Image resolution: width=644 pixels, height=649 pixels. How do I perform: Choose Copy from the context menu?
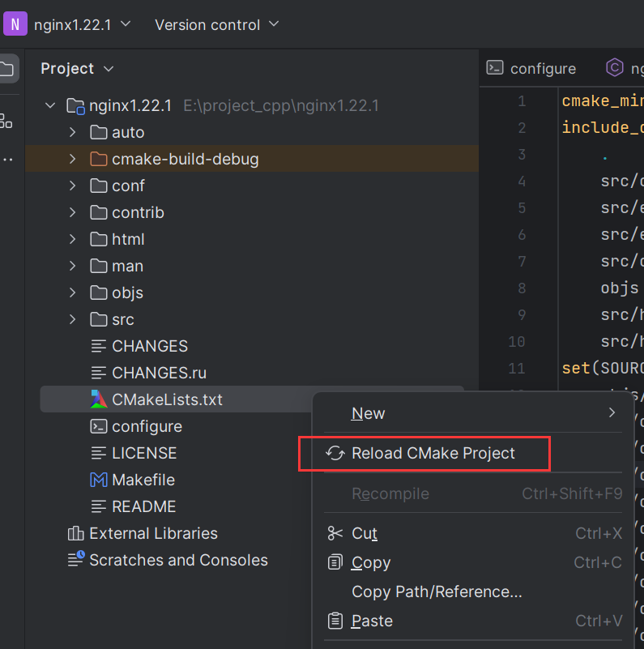472,563
